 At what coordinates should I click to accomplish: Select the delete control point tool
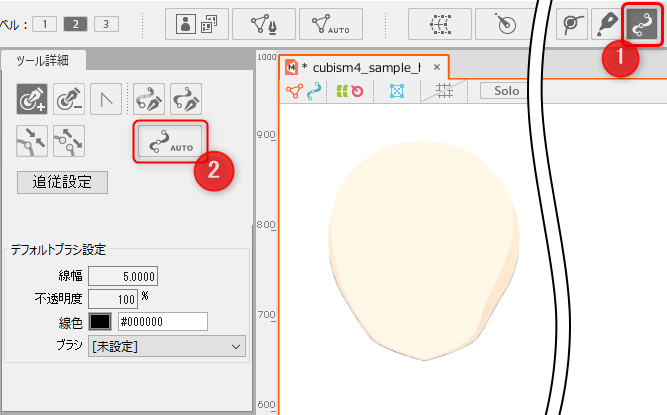[x=68, y=100]
